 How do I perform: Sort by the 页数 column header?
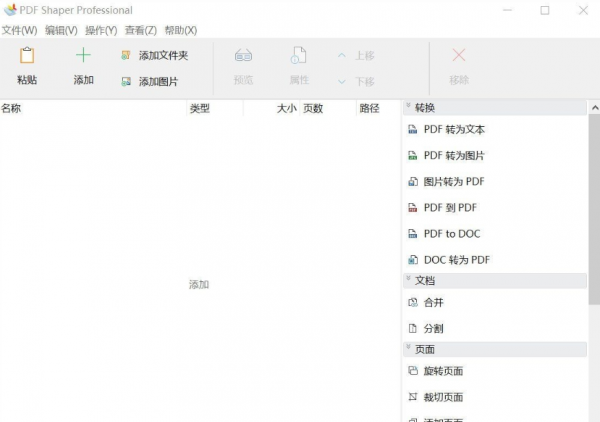tap(328, 108)
